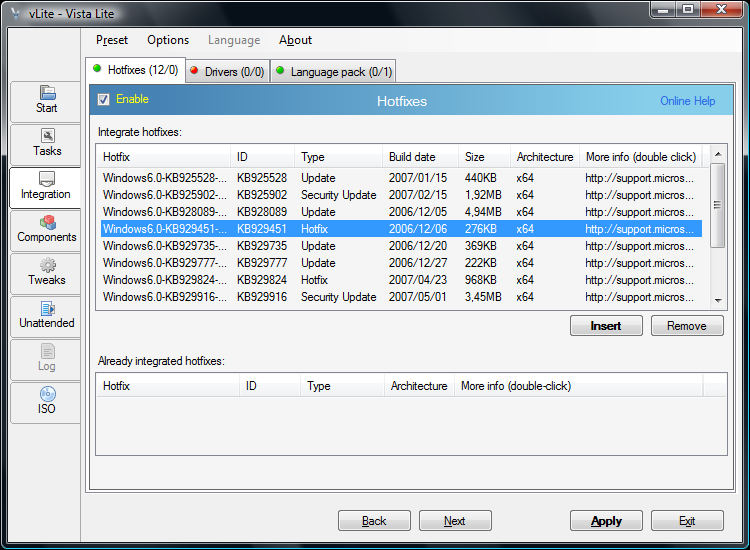Open the Preset menu

[112, 40]
